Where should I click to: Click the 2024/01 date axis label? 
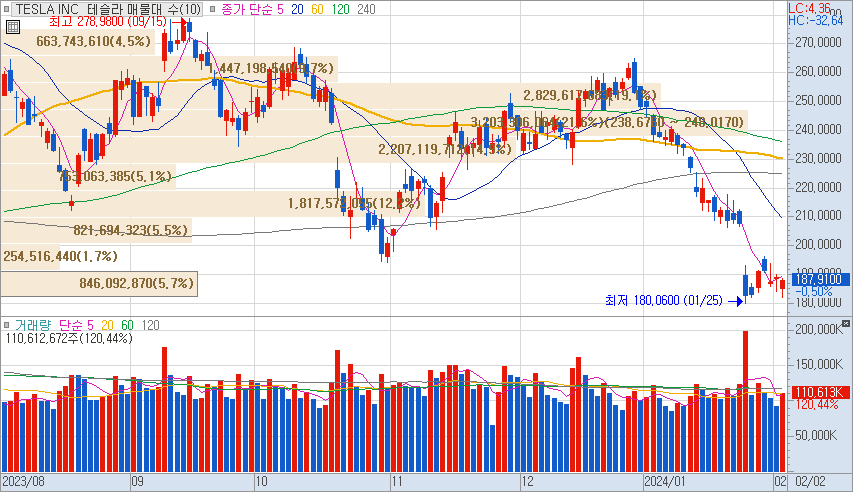point(664,482)
